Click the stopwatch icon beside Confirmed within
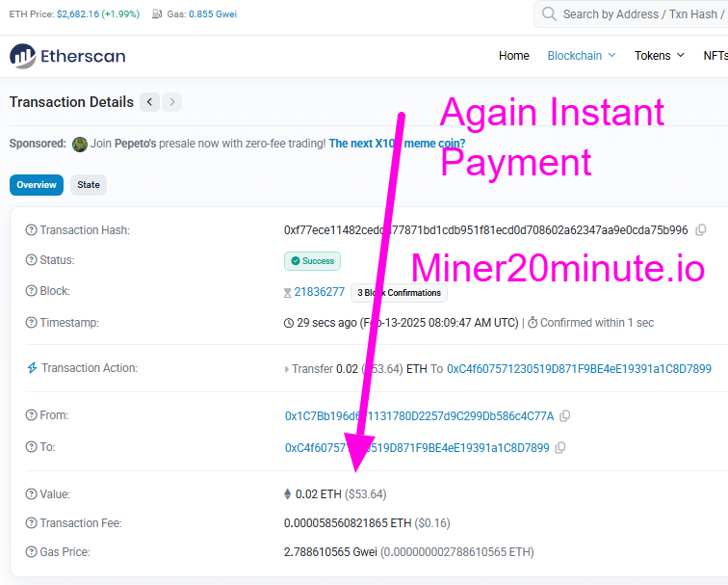 (x=533, y=323)
